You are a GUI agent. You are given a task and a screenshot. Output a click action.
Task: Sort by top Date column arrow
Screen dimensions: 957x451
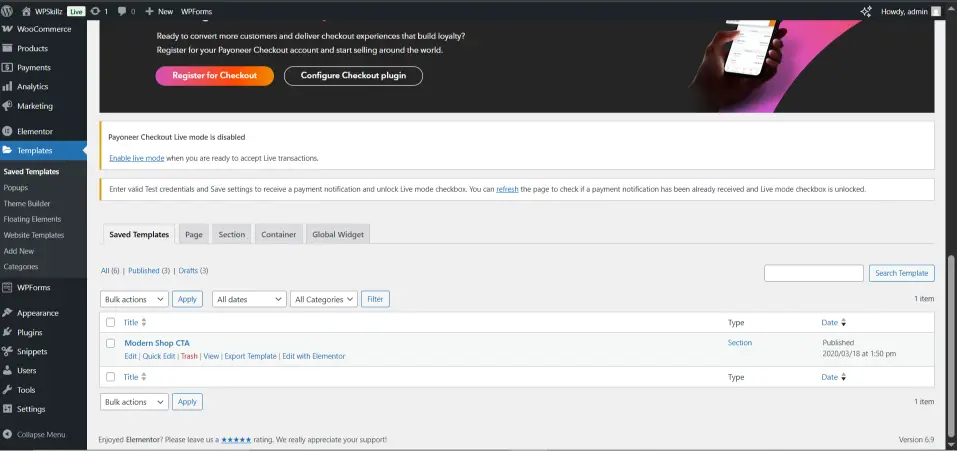(843, 322)
